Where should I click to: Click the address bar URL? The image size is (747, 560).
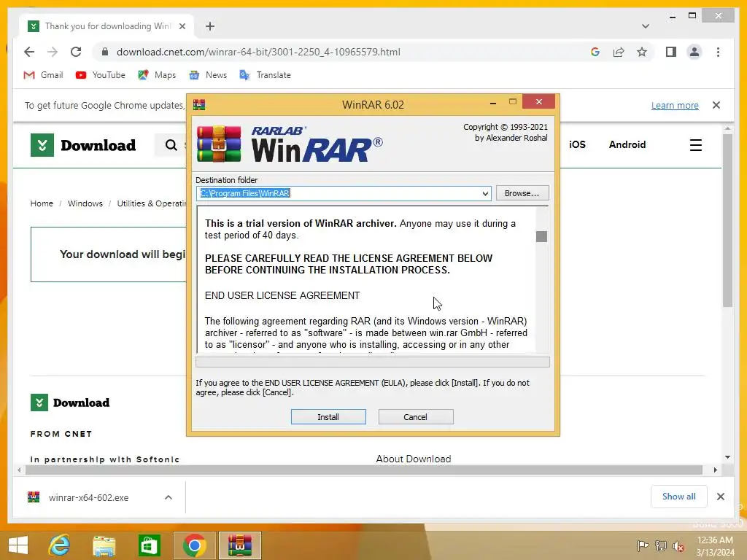click(258, 52)
